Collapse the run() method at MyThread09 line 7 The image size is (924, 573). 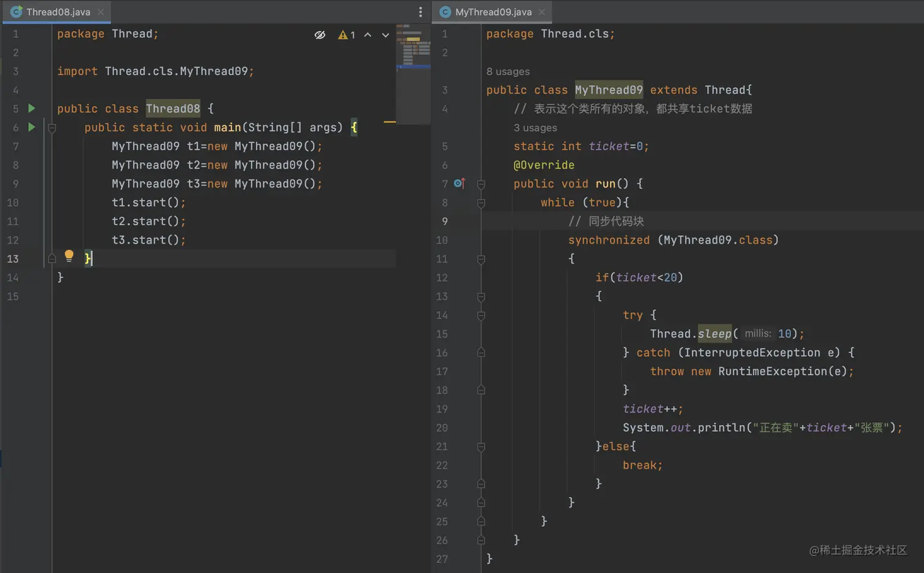pos(481,184)
